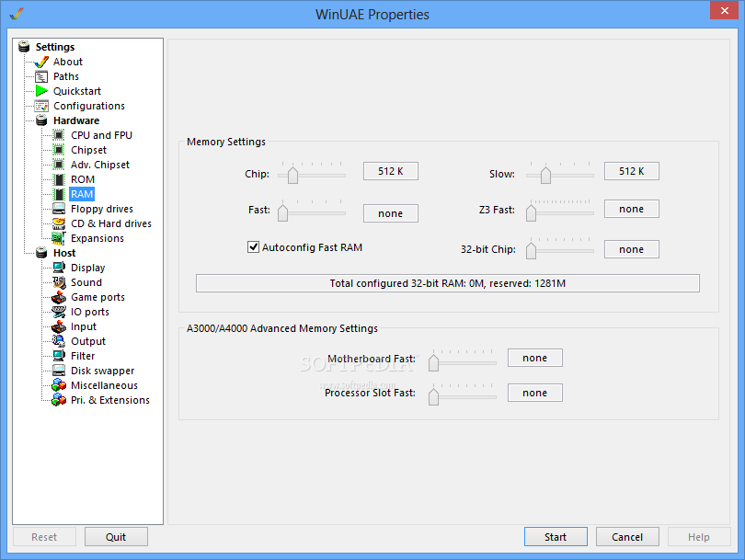
Task: Click the Processor Slot Fast slider thumb
Action: click(433, 396)
